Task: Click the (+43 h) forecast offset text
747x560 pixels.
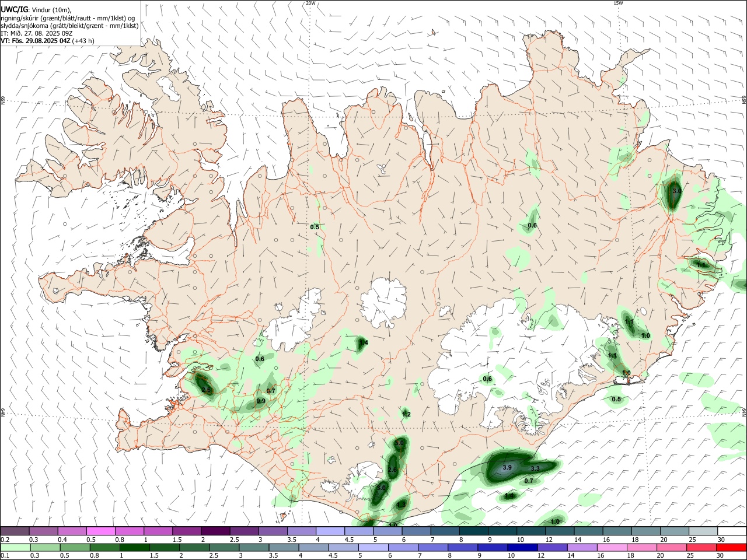Action: pyautogui.click(x=82, y=41)
